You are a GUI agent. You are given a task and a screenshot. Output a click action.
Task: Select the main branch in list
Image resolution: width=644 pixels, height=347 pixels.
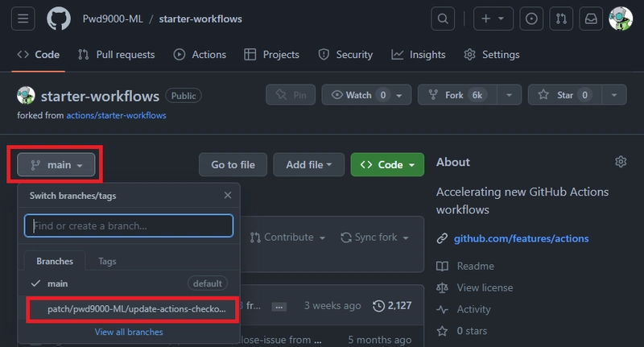point(58,283)
